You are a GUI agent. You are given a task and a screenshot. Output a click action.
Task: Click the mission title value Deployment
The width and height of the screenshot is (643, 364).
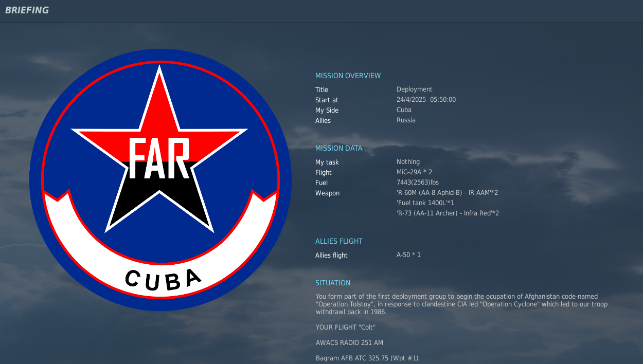(414, 89)
